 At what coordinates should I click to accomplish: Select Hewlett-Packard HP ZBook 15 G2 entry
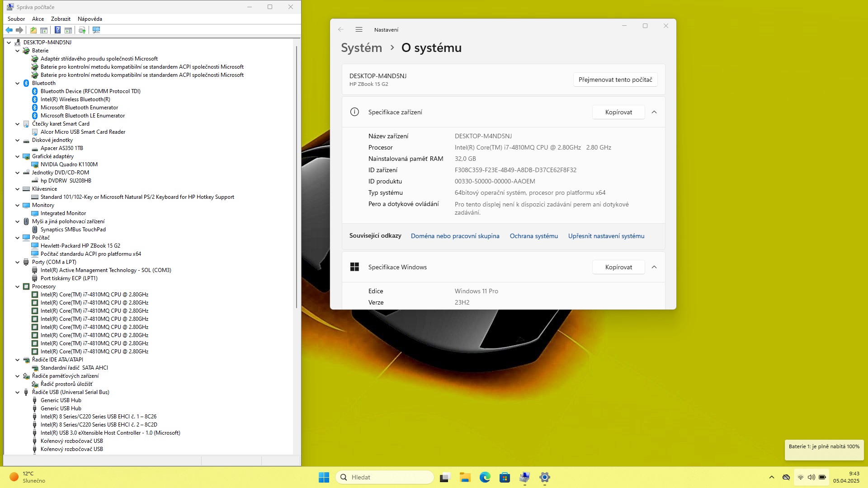[80, 246]
